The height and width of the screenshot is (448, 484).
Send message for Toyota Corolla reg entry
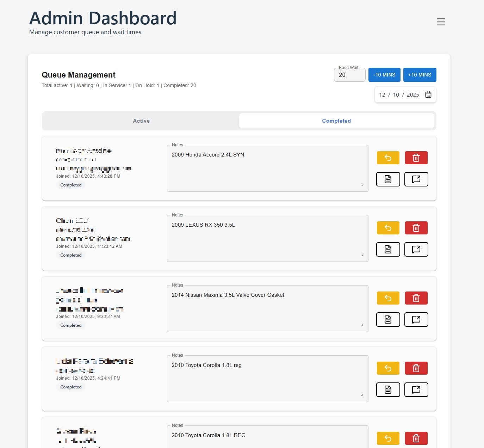pos(416,390)
